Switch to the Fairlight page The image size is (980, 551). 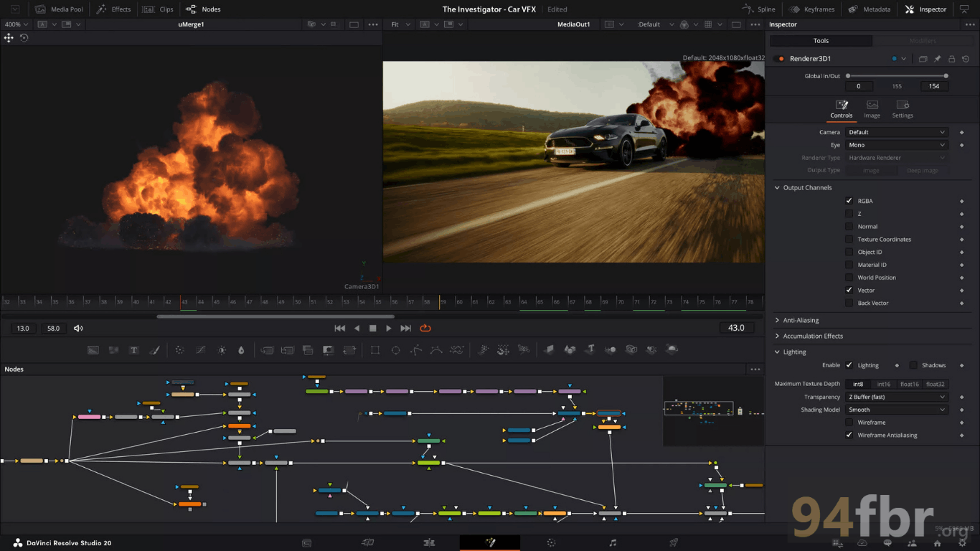click(x=613, y=543)
